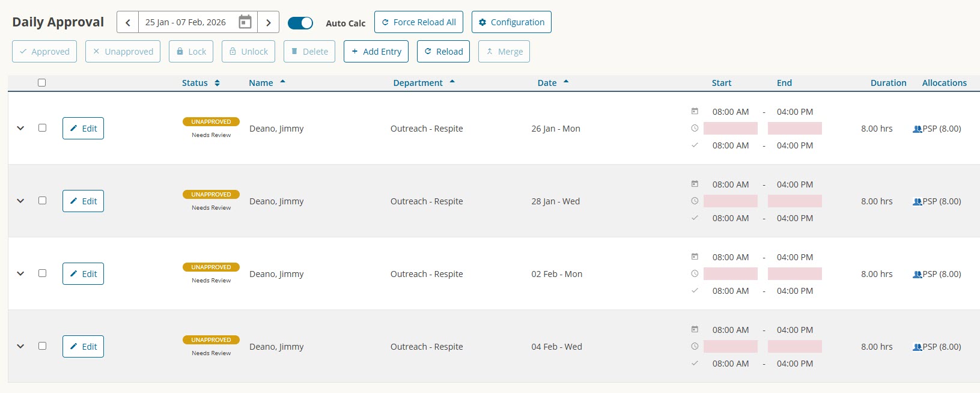Click the Allocations column header

(x=945, y=83)
